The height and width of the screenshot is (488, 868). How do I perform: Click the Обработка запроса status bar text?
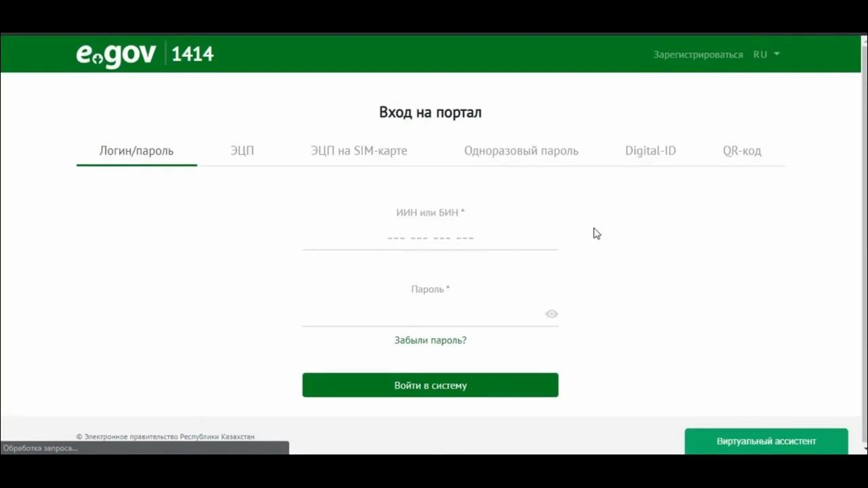(41, 449)
